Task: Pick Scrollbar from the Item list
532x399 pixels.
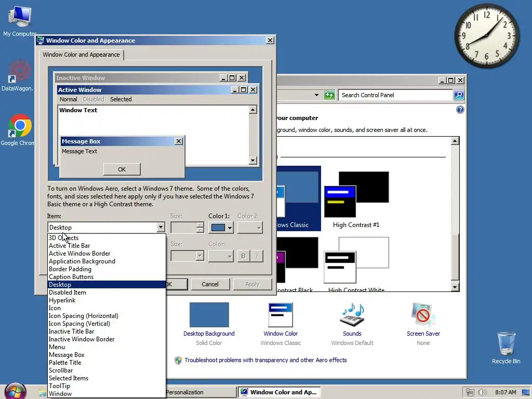Action: 107,370
